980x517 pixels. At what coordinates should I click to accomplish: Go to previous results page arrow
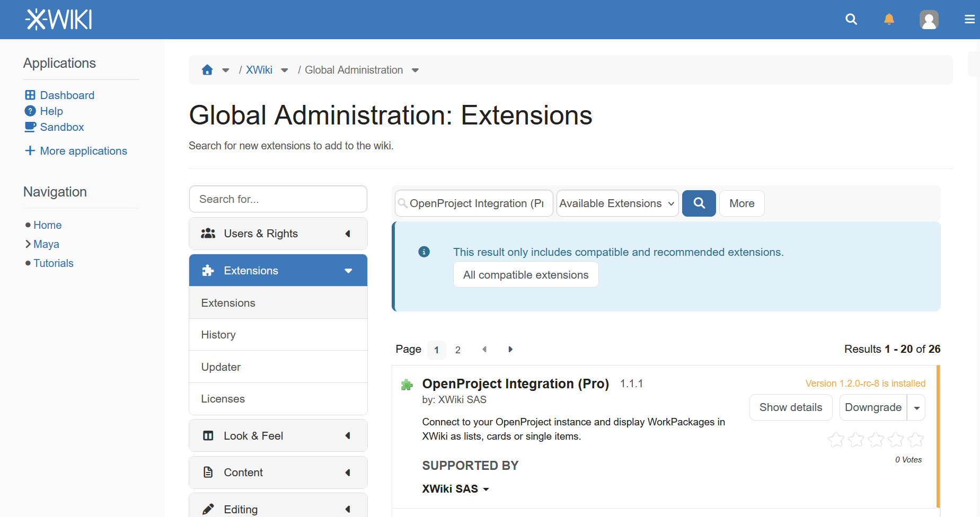[484, 349]
